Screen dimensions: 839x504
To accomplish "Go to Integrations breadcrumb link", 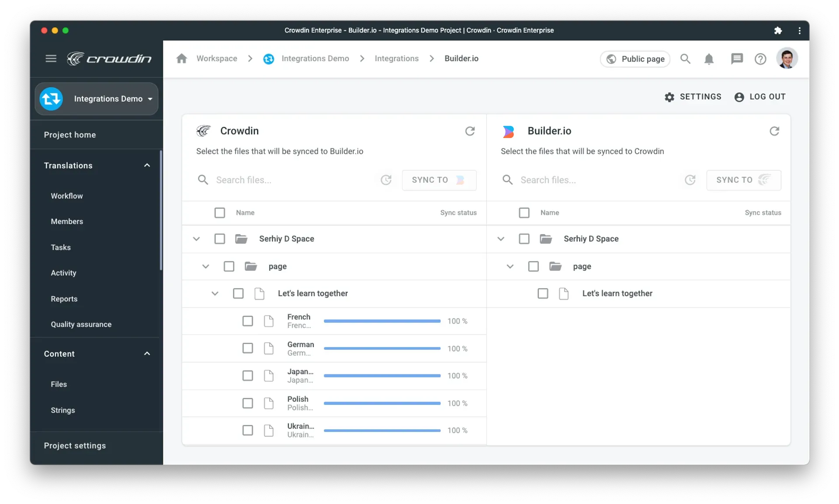I will pyautogui.click(x=396, y=59).
